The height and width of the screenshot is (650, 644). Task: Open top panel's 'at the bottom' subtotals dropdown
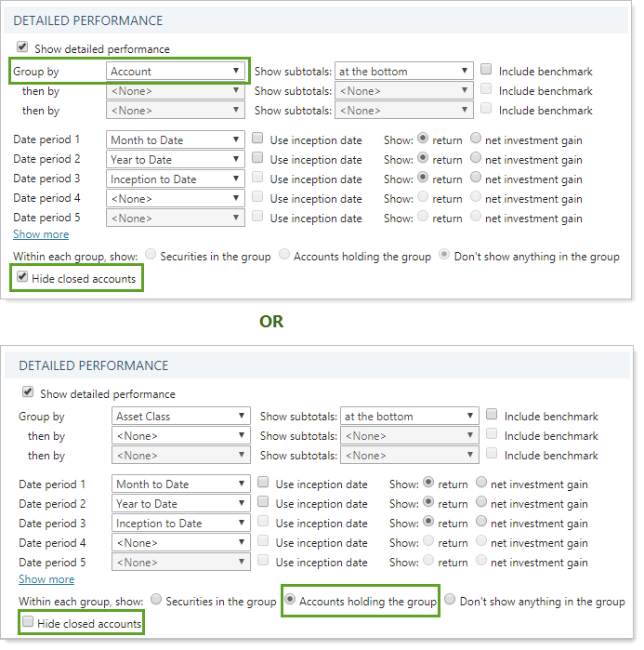click(404, 72)
